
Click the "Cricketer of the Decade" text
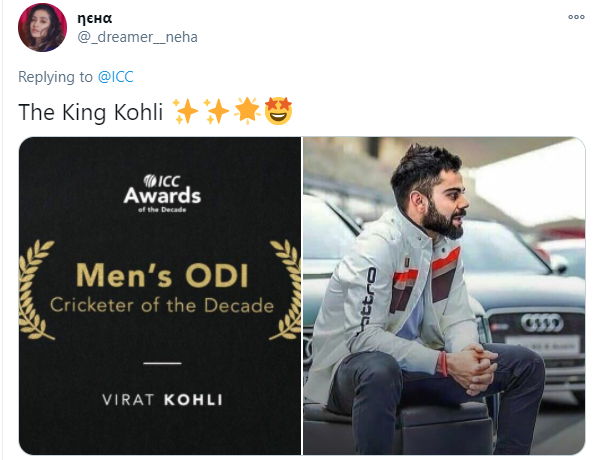tap(162, 305)
